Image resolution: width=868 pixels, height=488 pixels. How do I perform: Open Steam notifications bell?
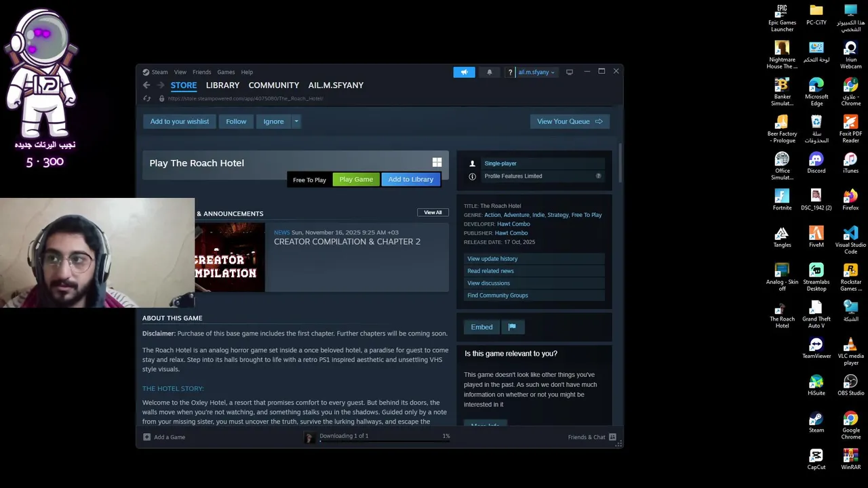(x=489, y=72)
